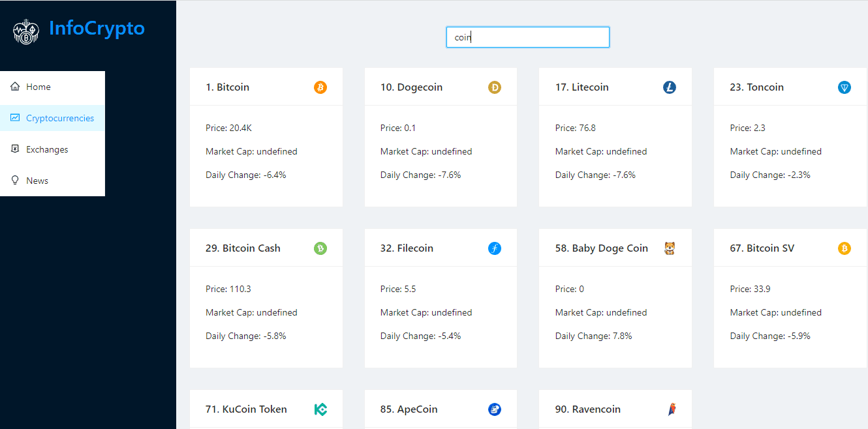Screen dimensions: 868x429
Task: Click Filecoin card's 'Market Cap: undefined' text
Action: (426, 312)
